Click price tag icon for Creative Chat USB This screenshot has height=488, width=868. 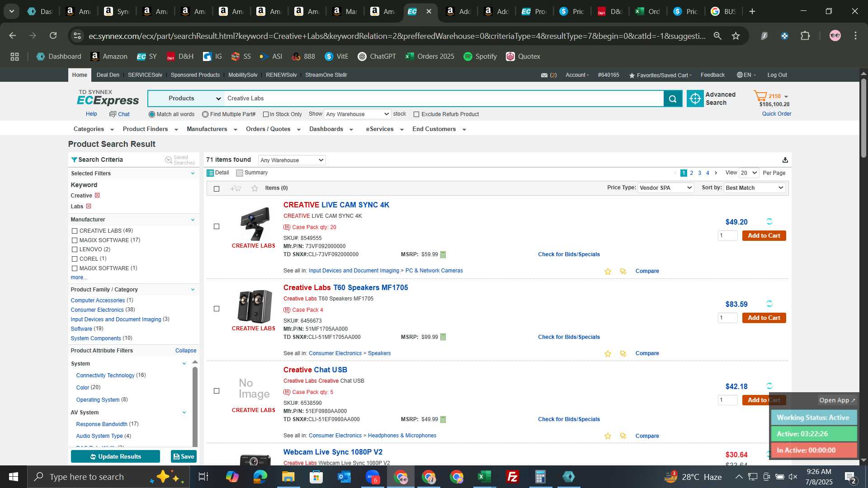(x=623, y=436)
